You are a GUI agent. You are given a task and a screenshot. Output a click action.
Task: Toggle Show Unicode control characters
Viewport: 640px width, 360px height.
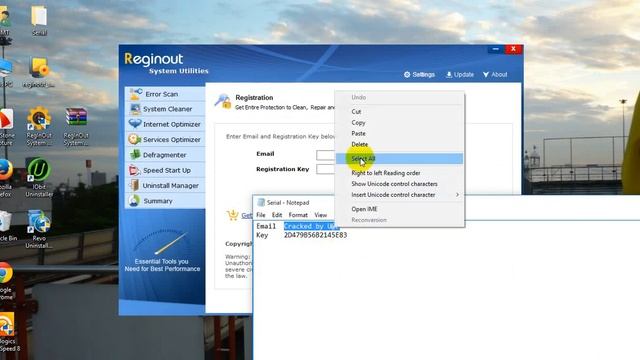pos(400,184)
